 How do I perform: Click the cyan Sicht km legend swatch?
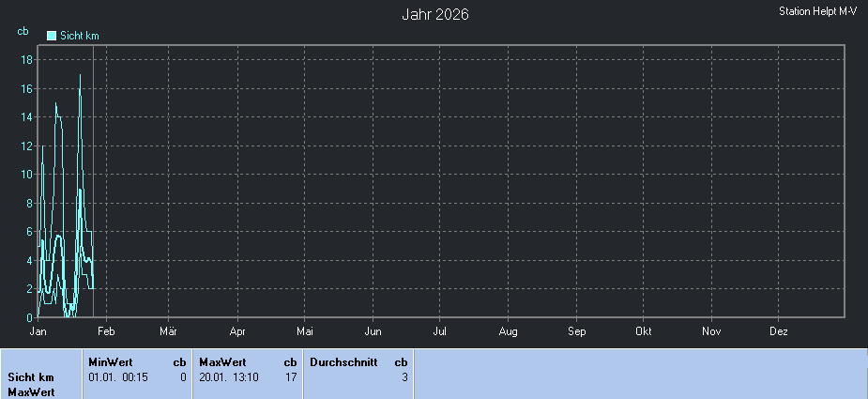click(52, 36)
